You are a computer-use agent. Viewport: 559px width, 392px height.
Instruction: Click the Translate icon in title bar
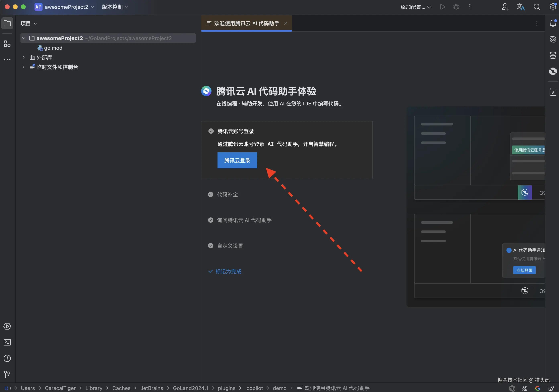521,7
